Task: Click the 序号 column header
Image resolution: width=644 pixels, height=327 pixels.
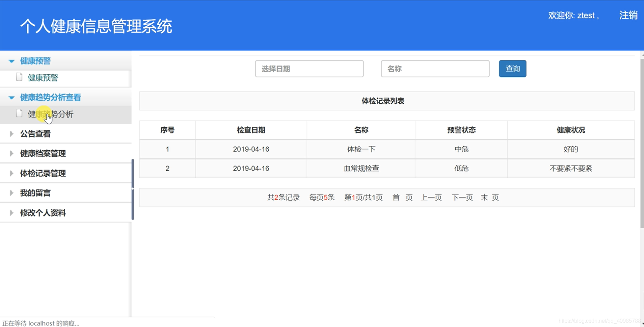Action: click(167, 130)
